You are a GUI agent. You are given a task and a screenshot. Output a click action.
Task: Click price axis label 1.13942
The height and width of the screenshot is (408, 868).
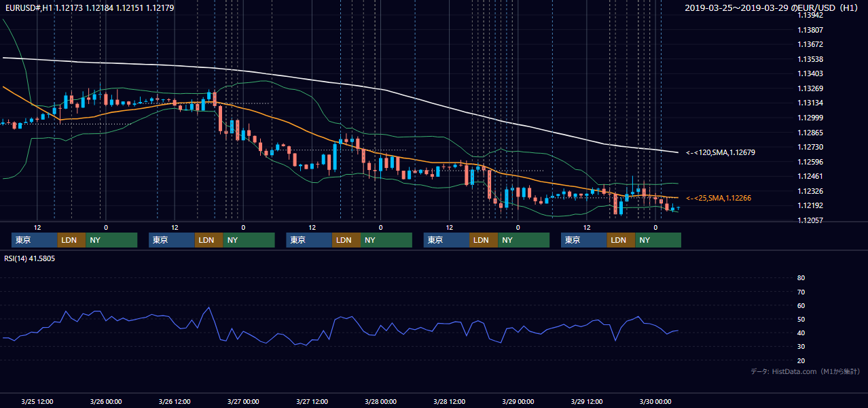click(810, 15)
